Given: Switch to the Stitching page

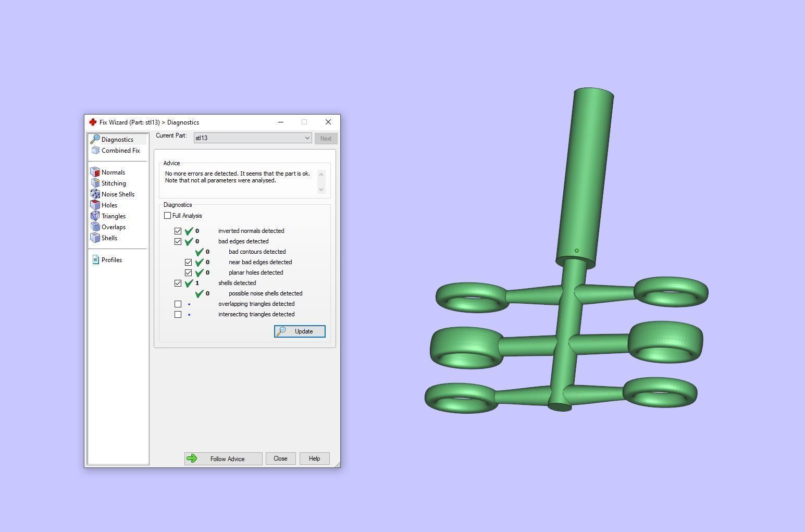Looking at the screenshot, I should [x=114, y=183].
